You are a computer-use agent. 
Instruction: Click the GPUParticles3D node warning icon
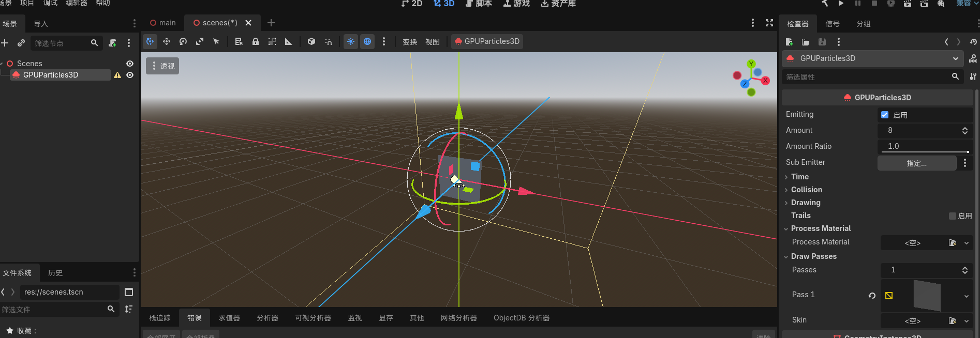coord(117,75)
